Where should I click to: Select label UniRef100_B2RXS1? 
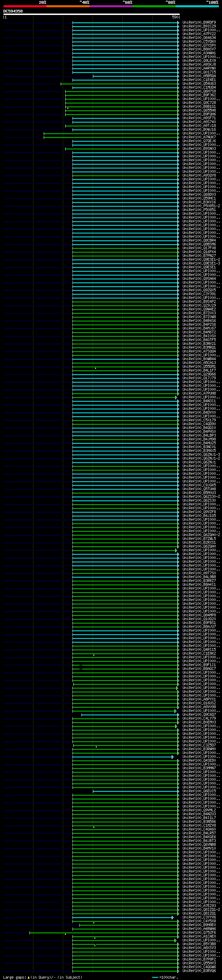point(199,543)
